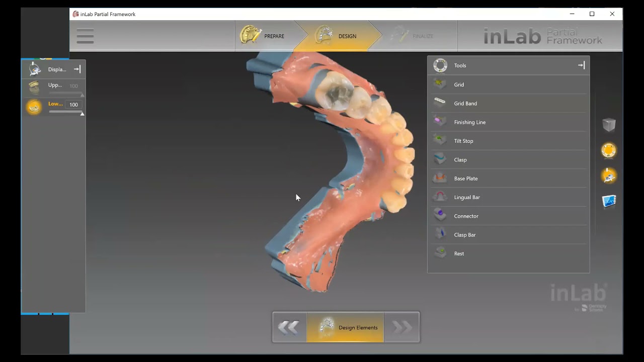Select the Tilt Stop tool icon
Viewport: 644px width, 362px height.
440,140
